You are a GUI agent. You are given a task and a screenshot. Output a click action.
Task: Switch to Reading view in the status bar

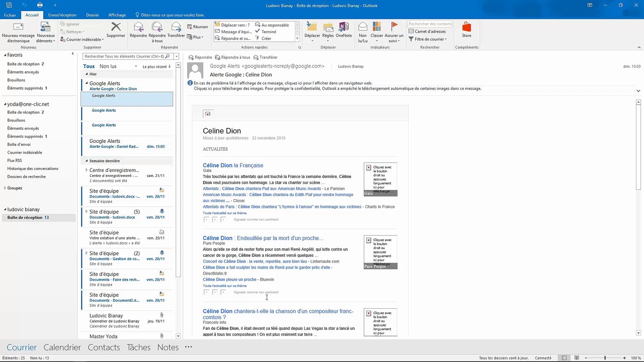click(x=576, y=358)
